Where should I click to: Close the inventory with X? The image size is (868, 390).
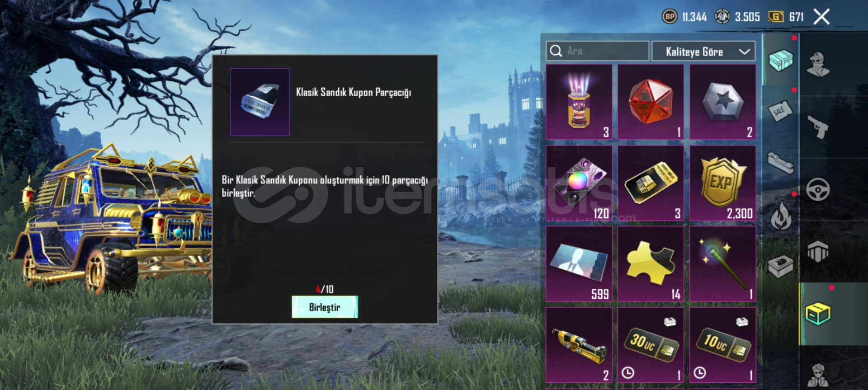(821, 17)
